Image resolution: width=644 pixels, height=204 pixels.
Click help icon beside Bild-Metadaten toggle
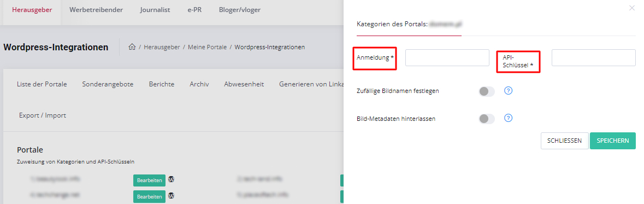point(508,118)
